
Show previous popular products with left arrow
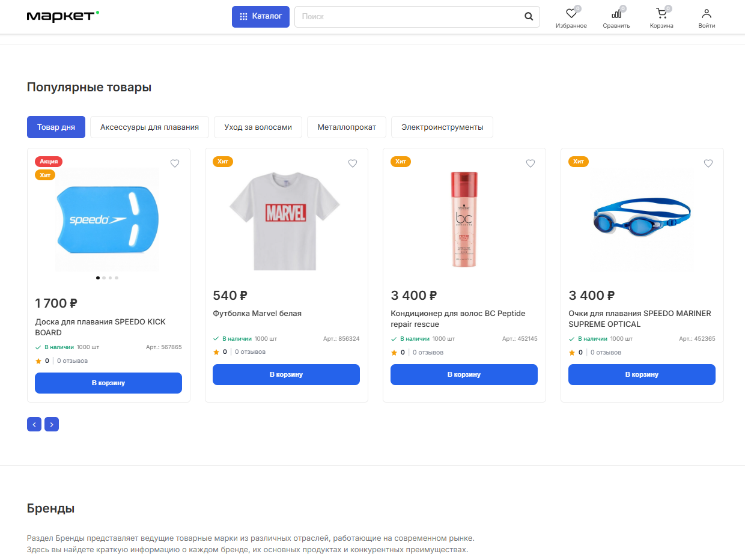point(34,424)
